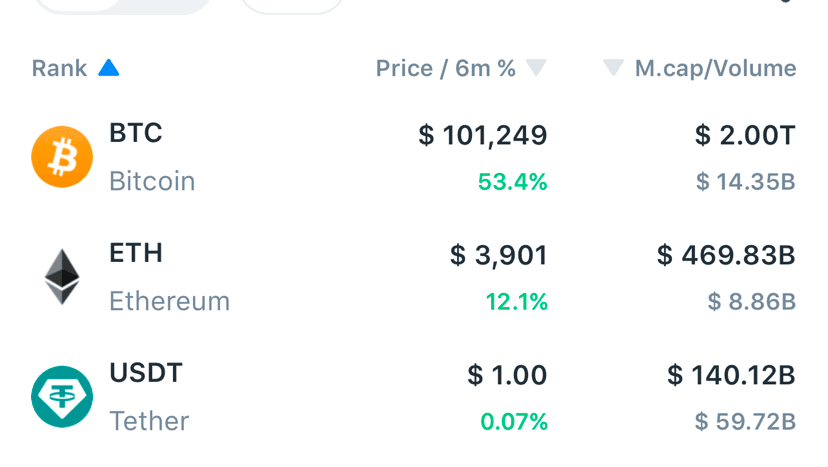Screen dimensions: 828x467
Task: Open the ETH ticker symbol
Action: point(135,254)
